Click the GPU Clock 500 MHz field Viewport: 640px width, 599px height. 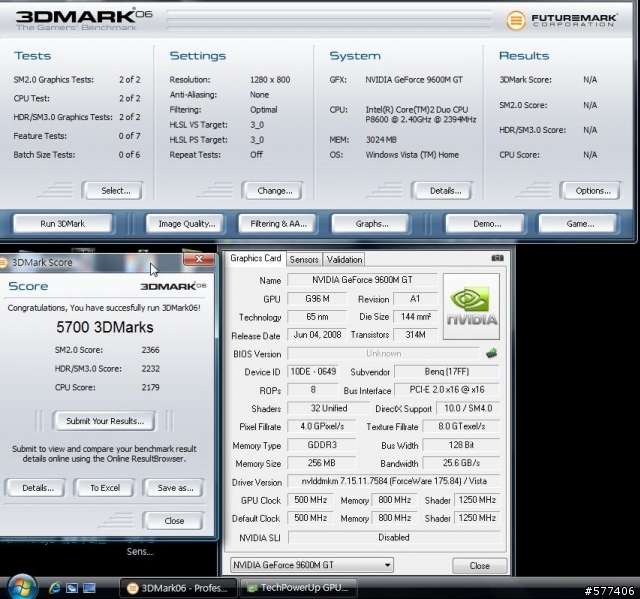[x=310, y=500]
